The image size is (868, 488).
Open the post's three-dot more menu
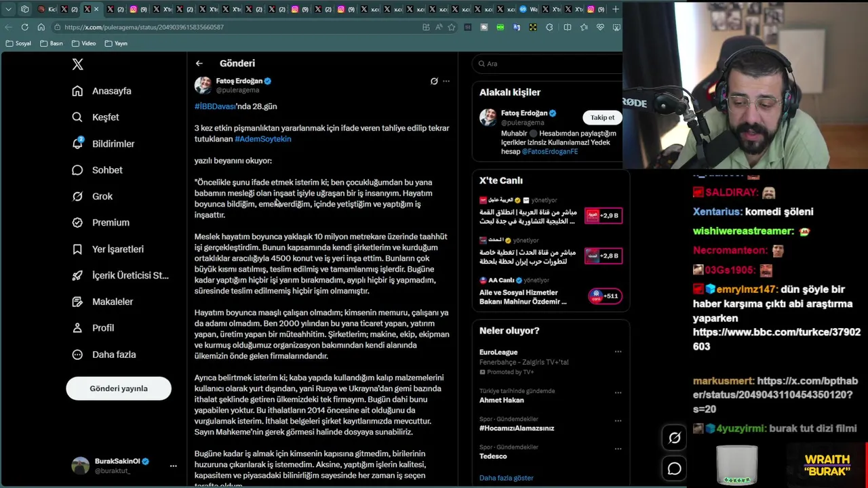point(446,81)
